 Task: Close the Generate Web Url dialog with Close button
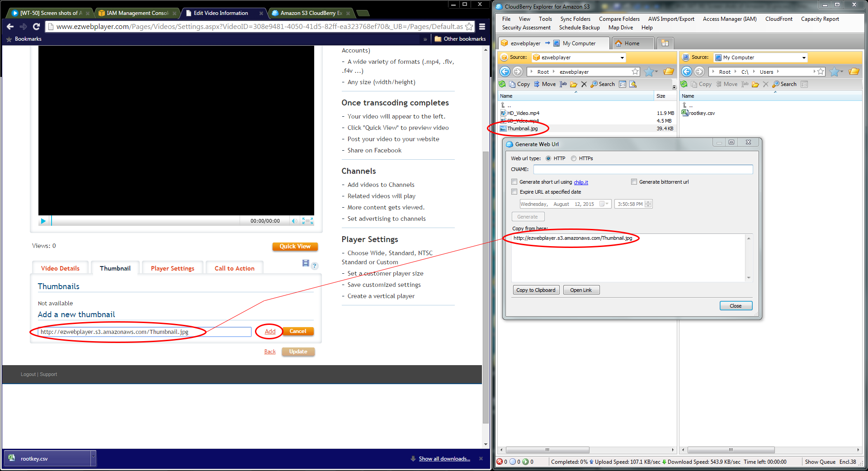[736, 306]
